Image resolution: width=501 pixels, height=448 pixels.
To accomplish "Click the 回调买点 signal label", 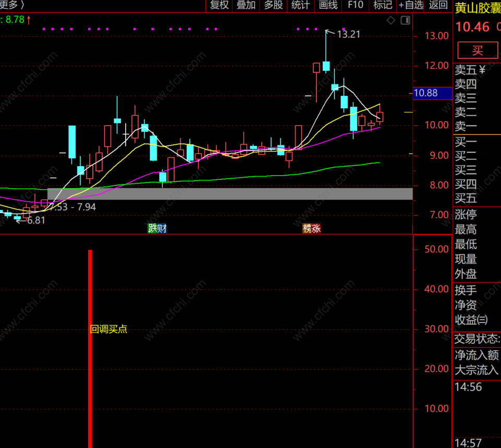I will click(x=108, y=329).
